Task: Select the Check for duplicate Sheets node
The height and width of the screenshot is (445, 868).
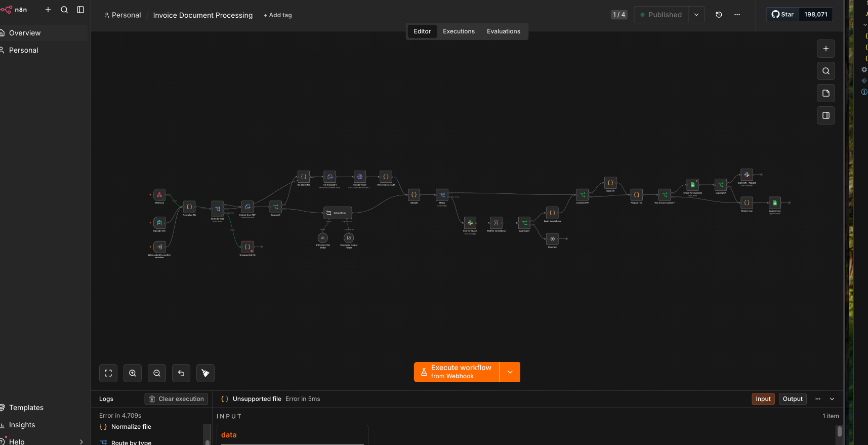Action: [x=692, y=185]
